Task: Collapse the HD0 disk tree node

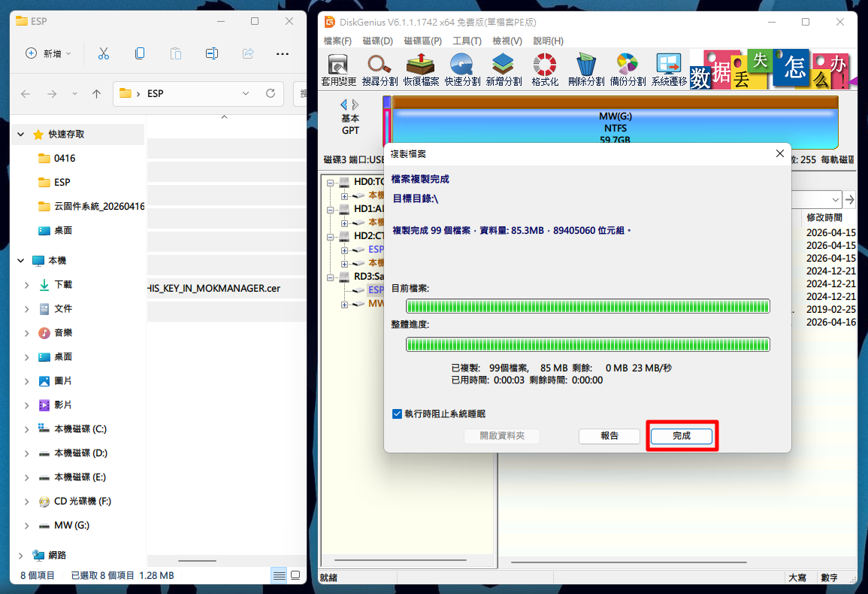Action: click(331, 182)
